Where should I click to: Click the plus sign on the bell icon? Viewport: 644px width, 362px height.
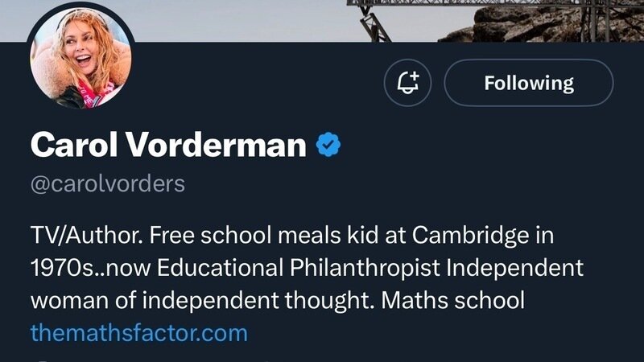415,74
